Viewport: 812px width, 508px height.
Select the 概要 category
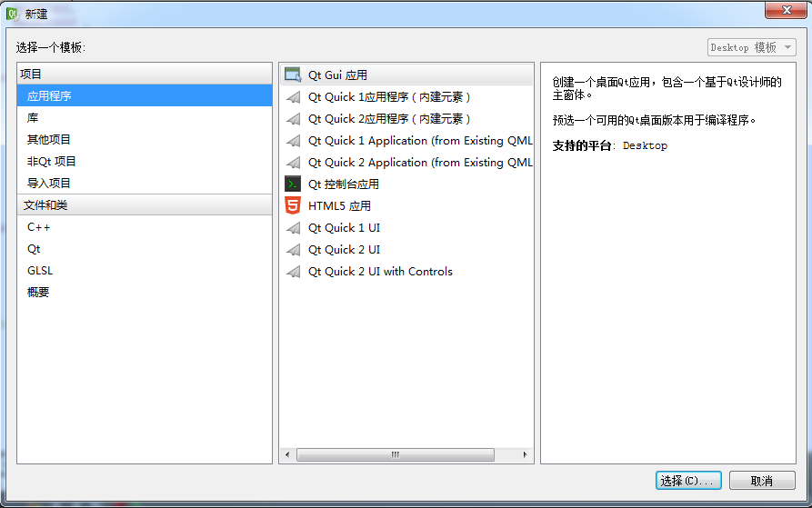point(145,293)
